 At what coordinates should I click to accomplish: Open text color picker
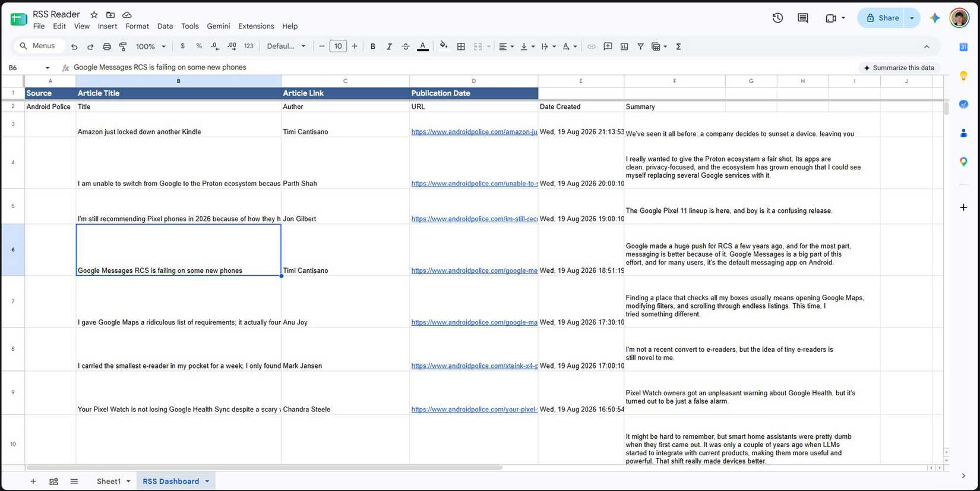click(x=423, y=46)
